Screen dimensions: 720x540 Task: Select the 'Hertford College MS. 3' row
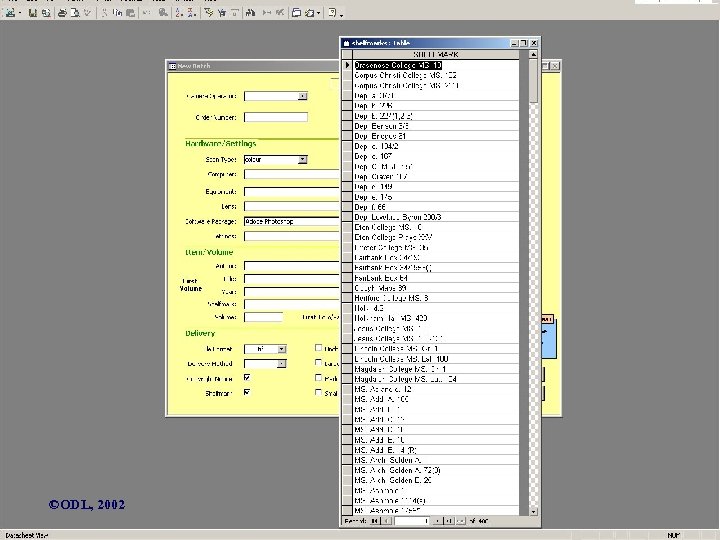(436, 298)
